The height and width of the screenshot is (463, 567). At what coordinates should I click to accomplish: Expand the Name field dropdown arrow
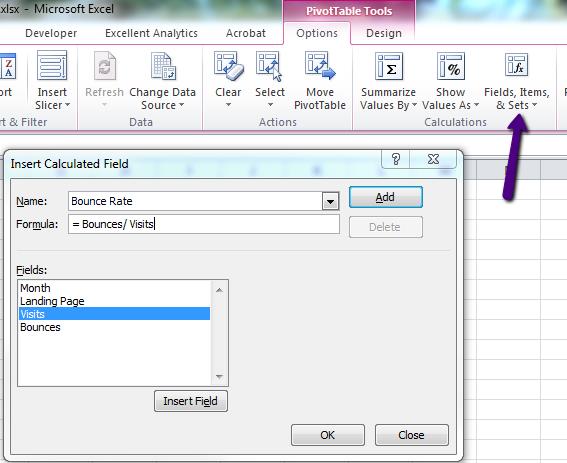click(331, 201)
